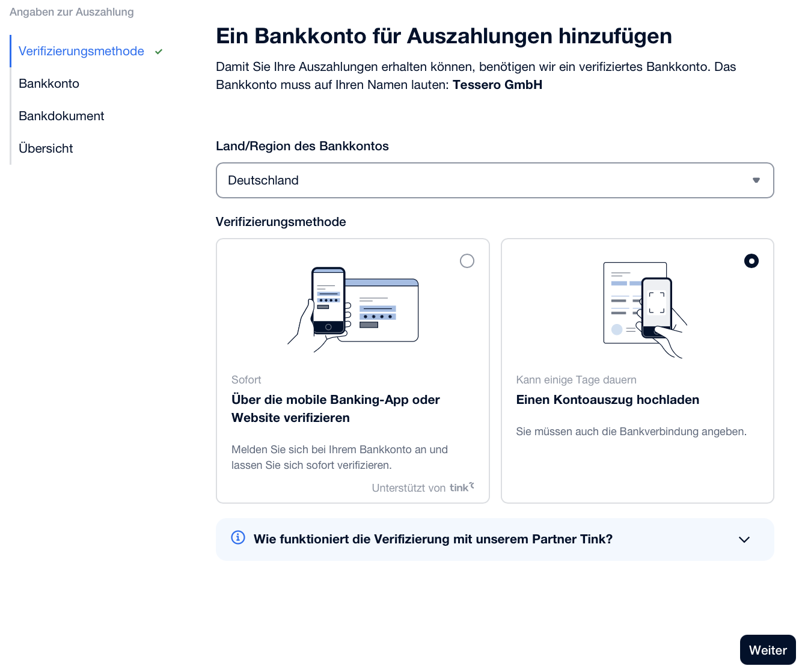The image size is (802, 672).
Task: Expand the Tink verification explanation chevron
Action: click(x=744, y=540)
